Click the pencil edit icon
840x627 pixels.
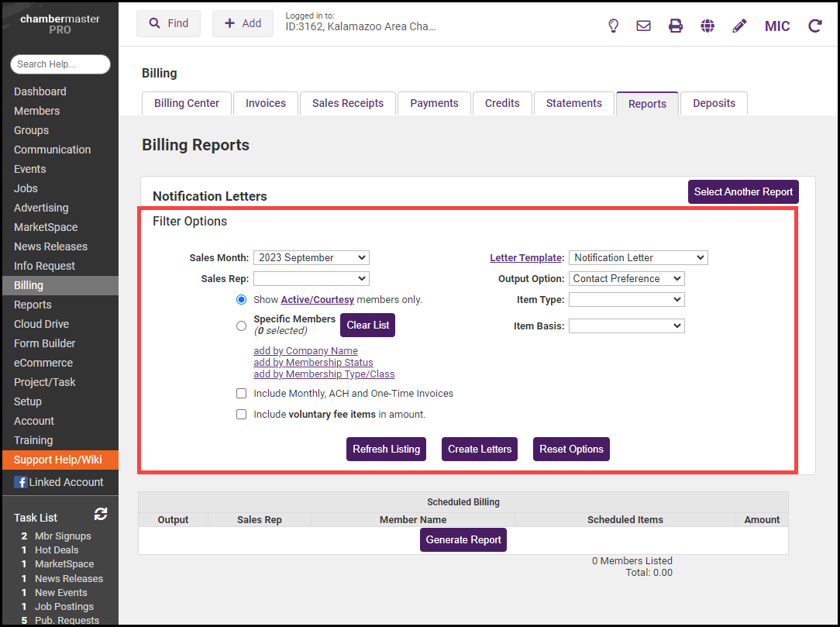click(739, 26)
